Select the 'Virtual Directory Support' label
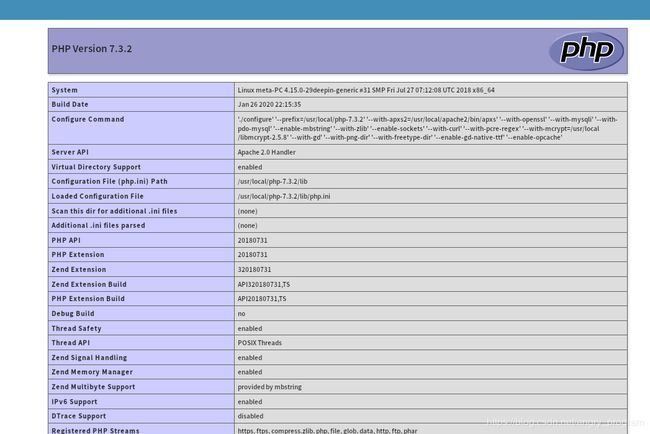The image size is (650, 434). [x=96, y=167]
